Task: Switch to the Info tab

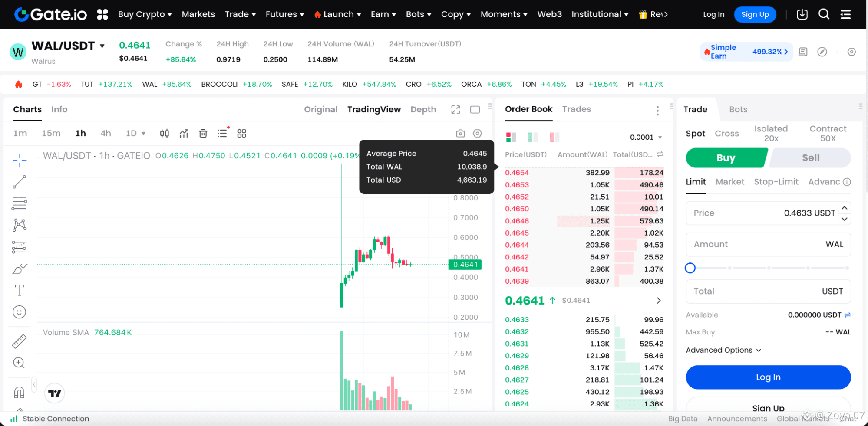Action: [59, 109]
